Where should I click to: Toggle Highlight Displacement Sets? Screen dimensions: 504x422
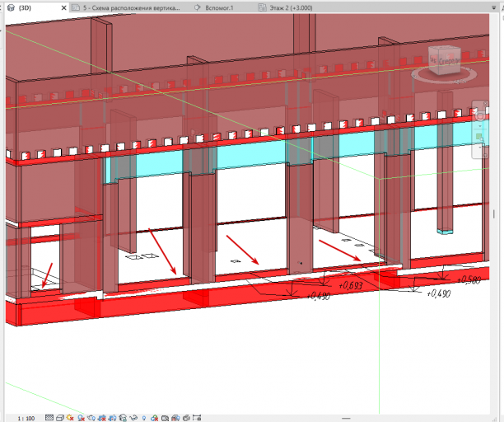186,418
